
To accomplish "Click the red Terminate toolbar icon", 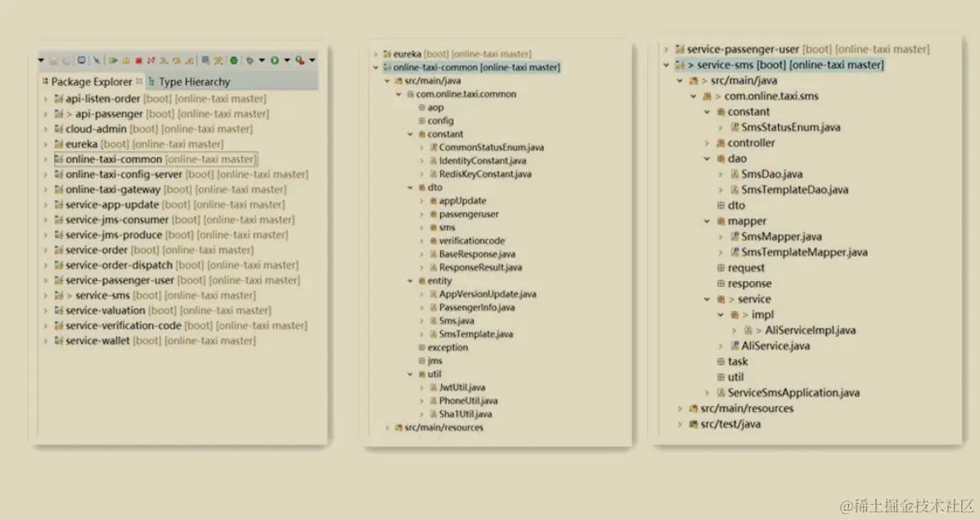I will 139,61.
